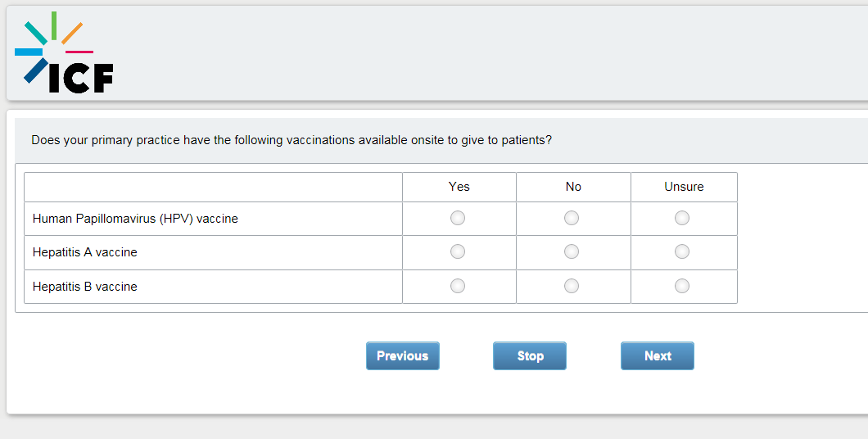Click the Hepatitis A vaccine row label
The height and width of the screenshot is (439, 868).
click(x=85, y=252)
